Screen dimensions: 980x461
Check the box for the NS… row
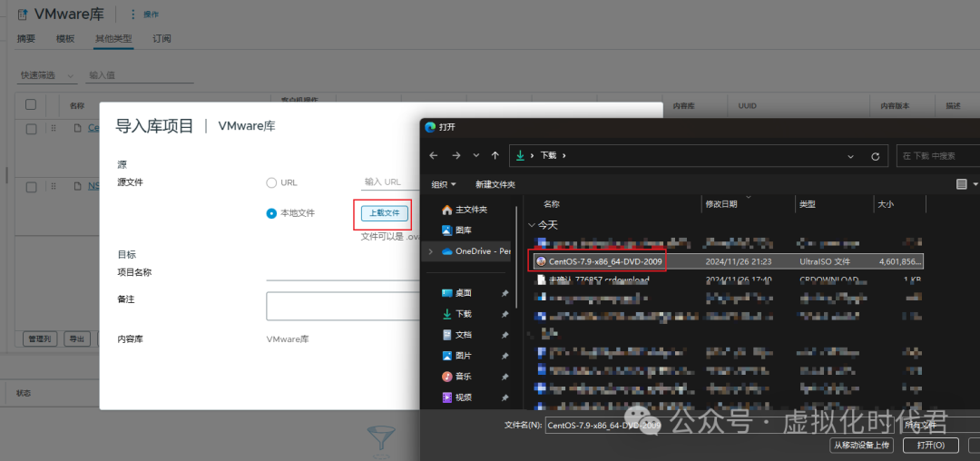pyautogui.click(x=31, y=187)
